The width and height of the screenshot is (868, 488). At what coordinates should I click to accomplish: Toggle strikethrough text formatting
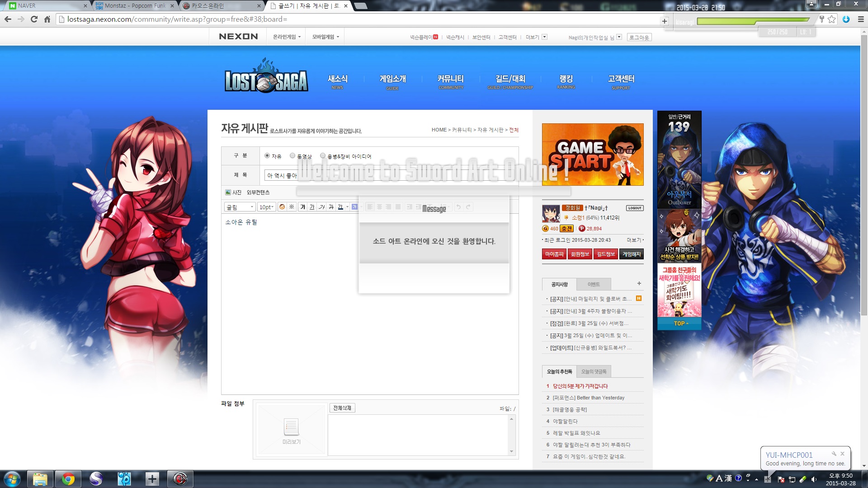point(331,207)
